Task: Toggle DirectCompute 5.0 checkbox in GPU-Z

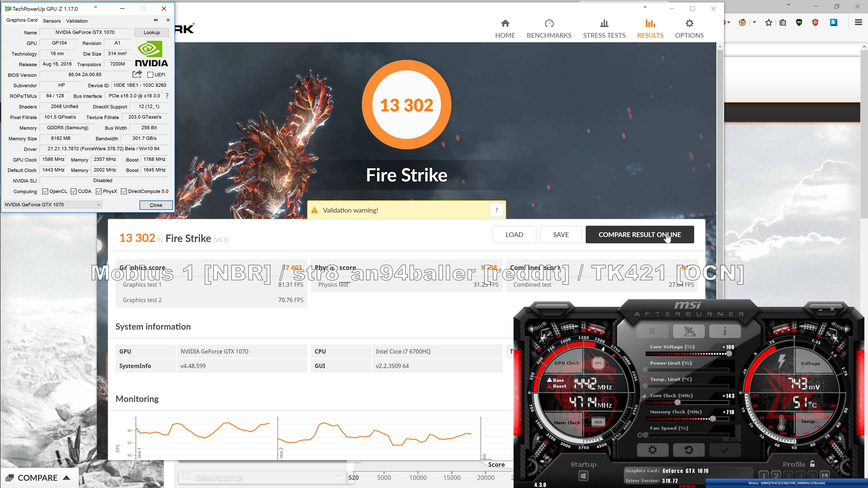Action: (x=124, y=191)
